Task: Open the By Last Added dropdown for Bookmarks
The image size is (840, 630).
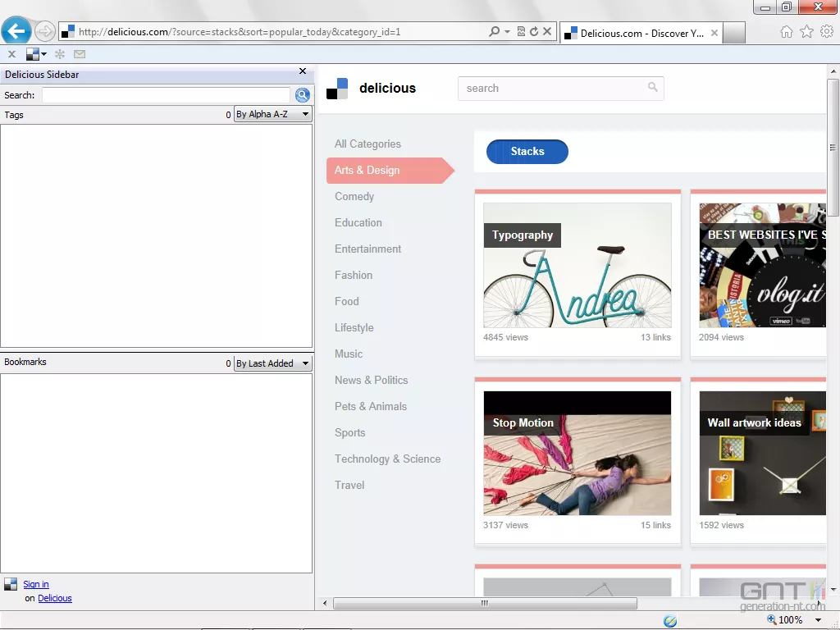Action: (x=272, y=363)
